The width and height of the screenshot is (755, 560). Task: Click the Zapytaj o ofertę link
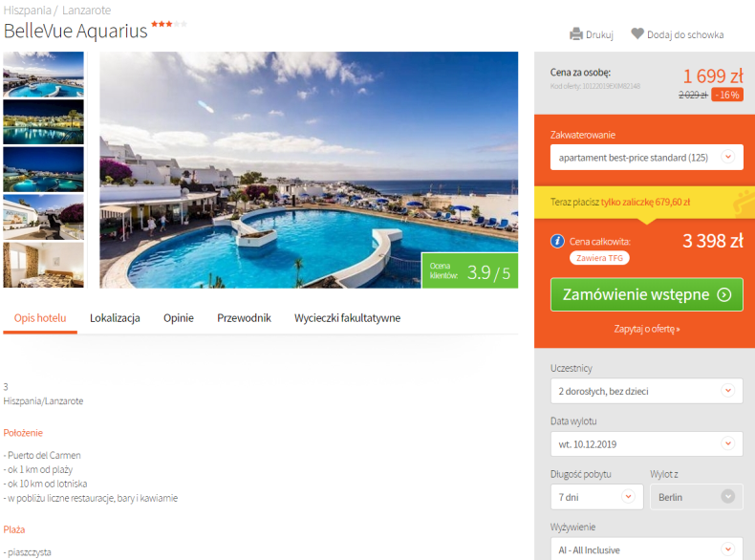click(x=646, y=329)
